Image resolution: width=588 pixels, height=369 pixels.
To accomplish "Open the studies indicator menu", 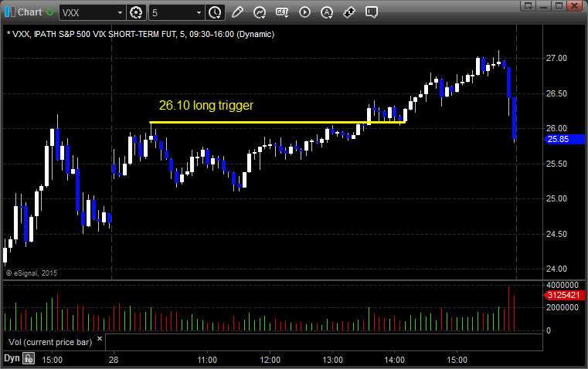I will (x=260, y=12).
